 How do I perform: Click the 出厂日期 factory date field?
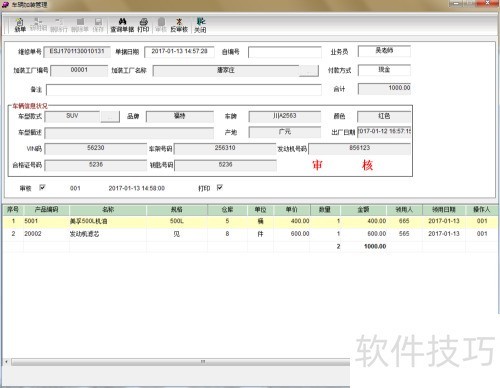click(x=384, y=131)
